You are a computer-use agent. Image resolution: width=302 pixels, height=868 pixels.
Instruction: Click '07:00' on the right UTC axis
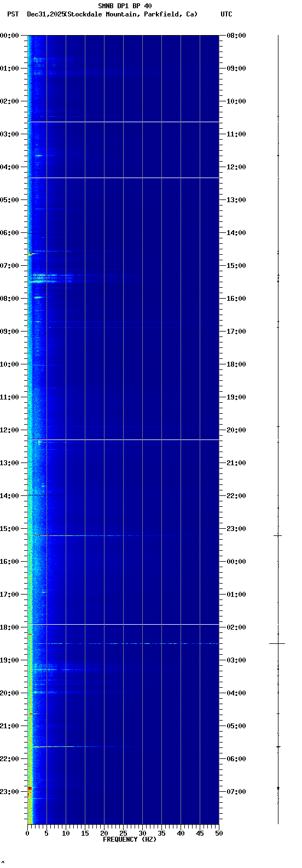pyautogui.click(x=236, y=792)
